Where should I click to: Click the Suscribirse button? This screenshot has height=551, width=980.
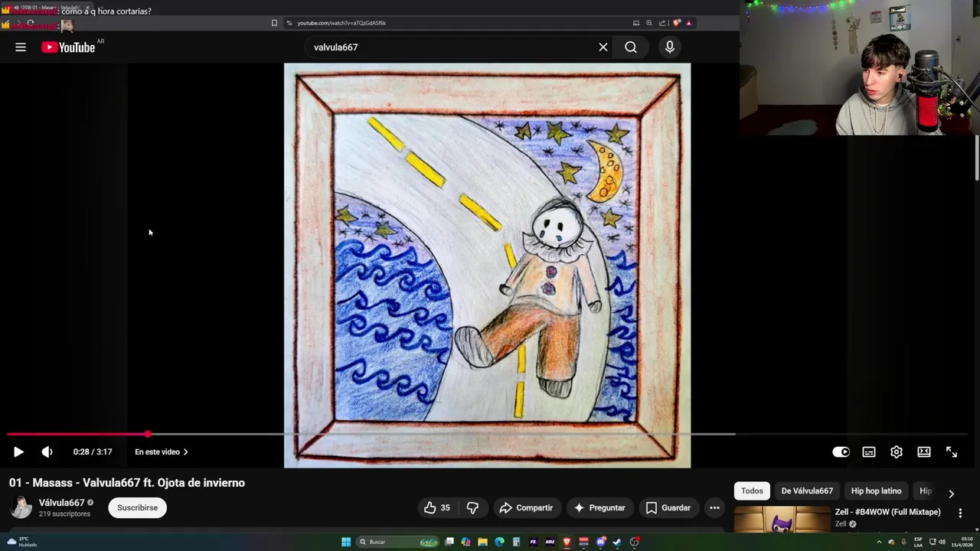coord(138,508)
